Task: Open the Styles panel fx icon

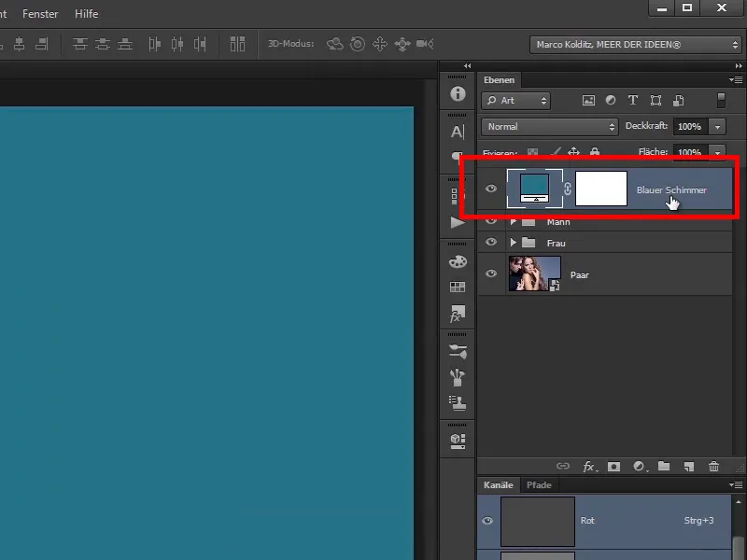Action: tap(458, 314)
